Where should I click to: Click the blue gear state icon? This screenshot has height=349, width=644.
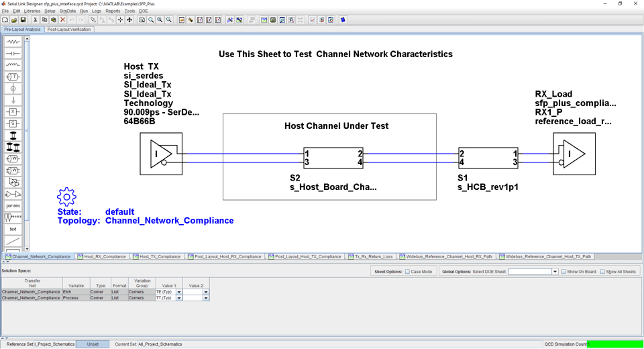tap(66, 197)
